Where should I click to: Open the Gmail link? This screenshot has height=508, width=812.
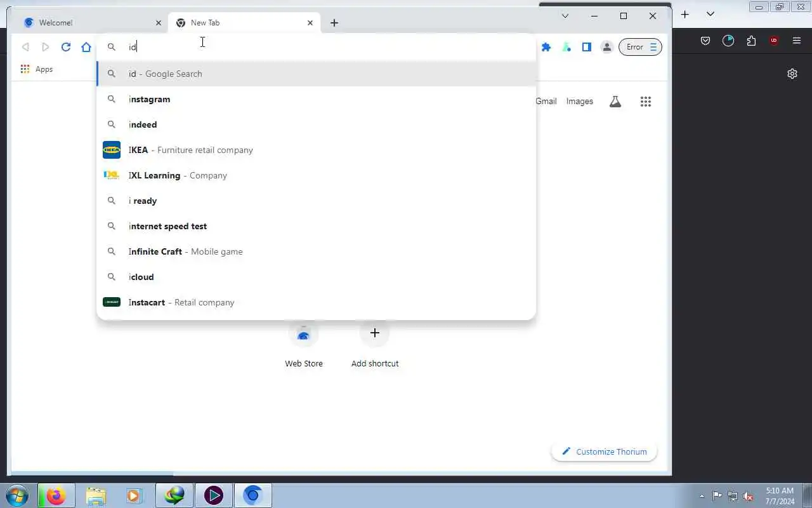point(546,102)
